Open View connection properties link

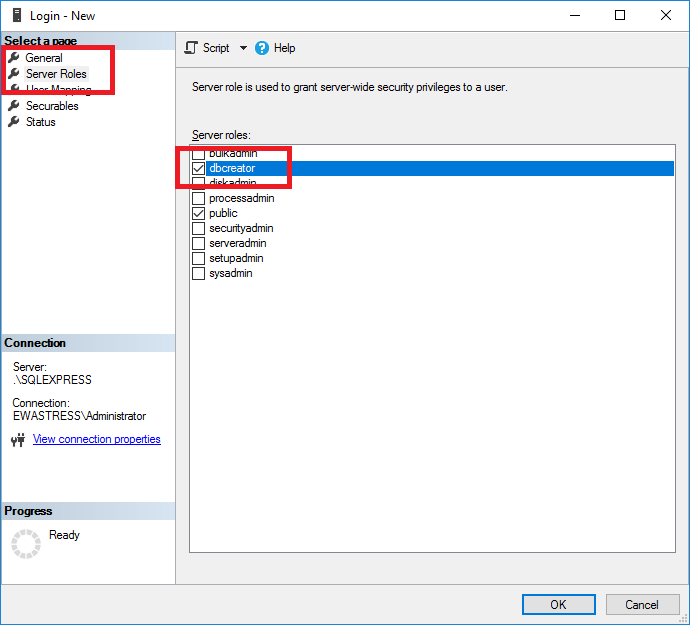[x=97, y=439]
